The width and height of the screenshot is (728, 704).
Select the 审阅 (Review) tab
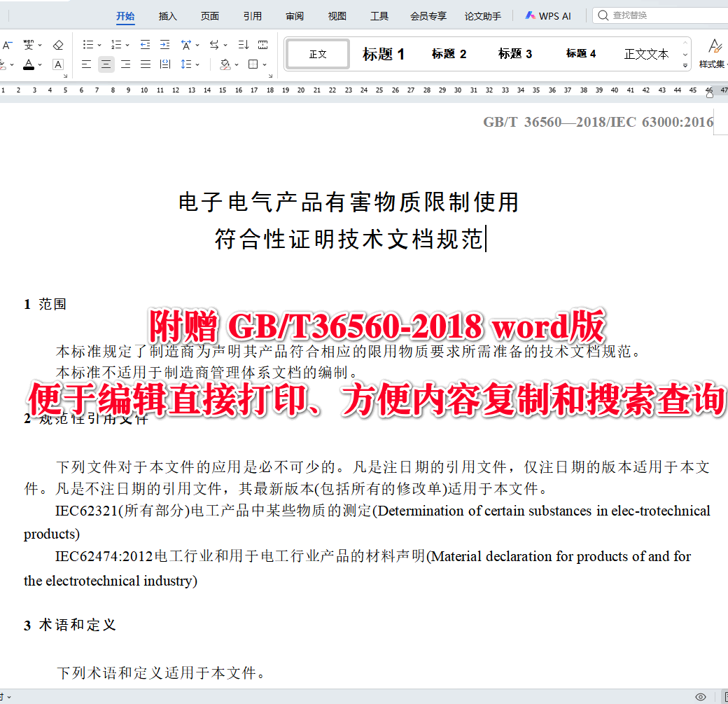coord(295,16)
